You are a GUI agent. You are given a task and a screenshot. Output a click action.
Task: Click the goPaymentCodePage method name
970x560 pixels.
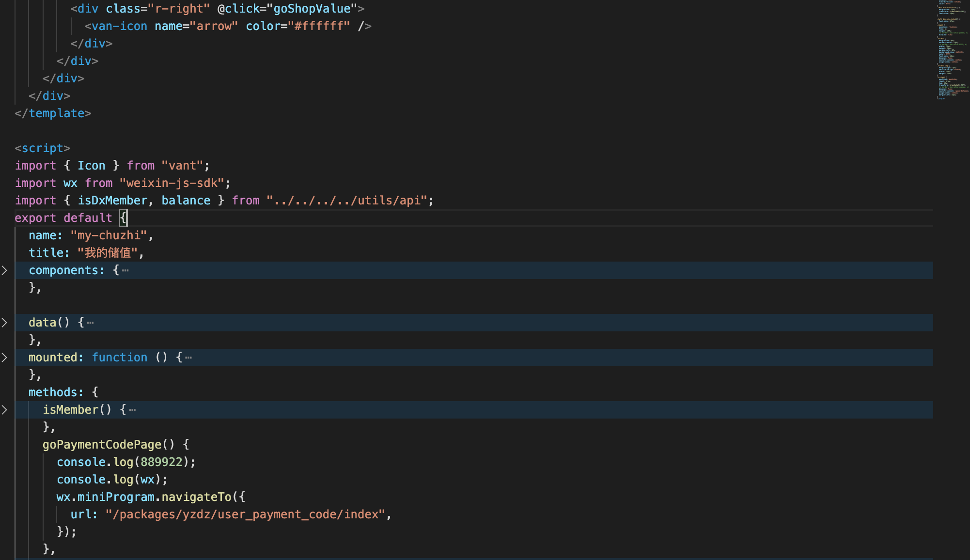coord(102,445)
